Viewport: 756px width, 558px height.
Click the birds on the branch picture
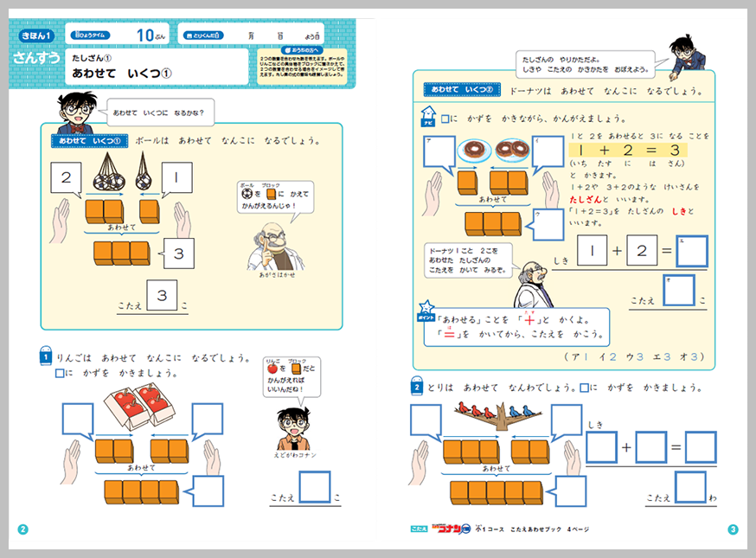(498, 414)
